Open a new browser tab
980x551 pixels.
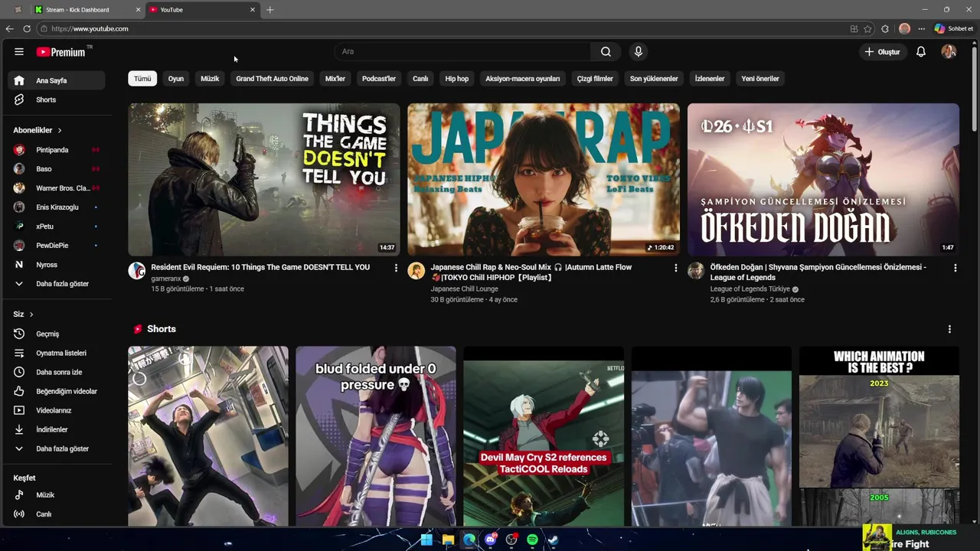pyautogui.click(x=269, y=10)
